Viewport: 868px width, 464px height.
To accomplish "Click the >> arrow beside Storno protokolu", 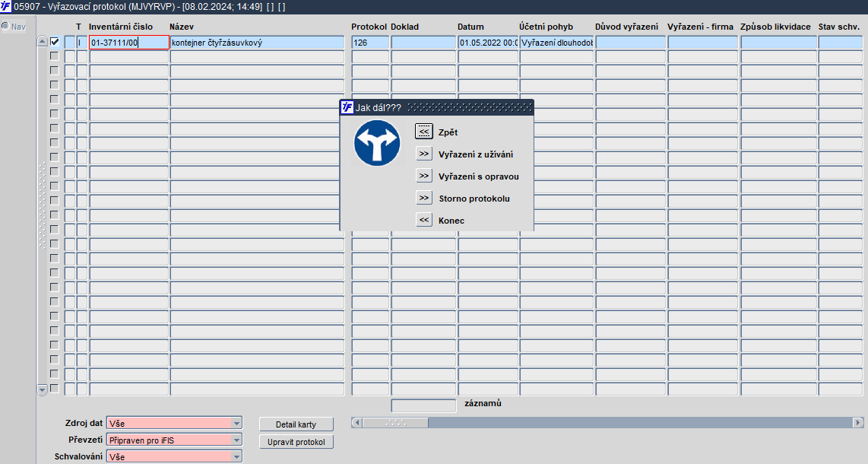I will click(424, 198).
